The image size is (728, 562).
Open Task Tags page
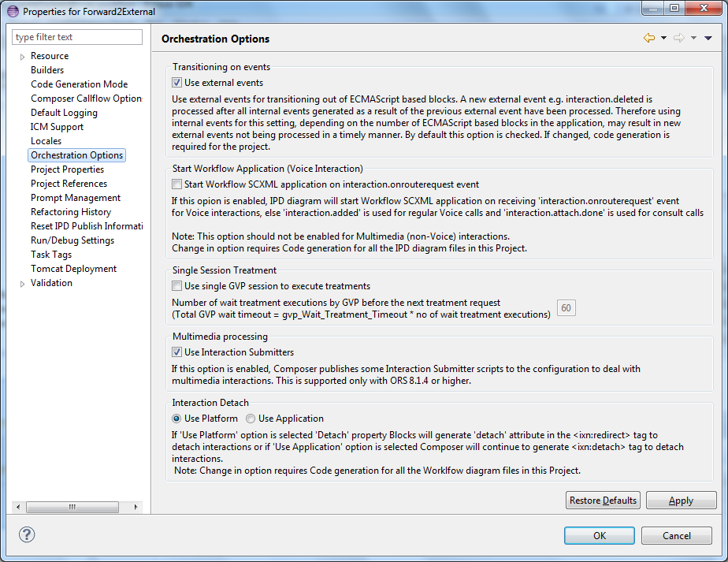click(51, 255)
